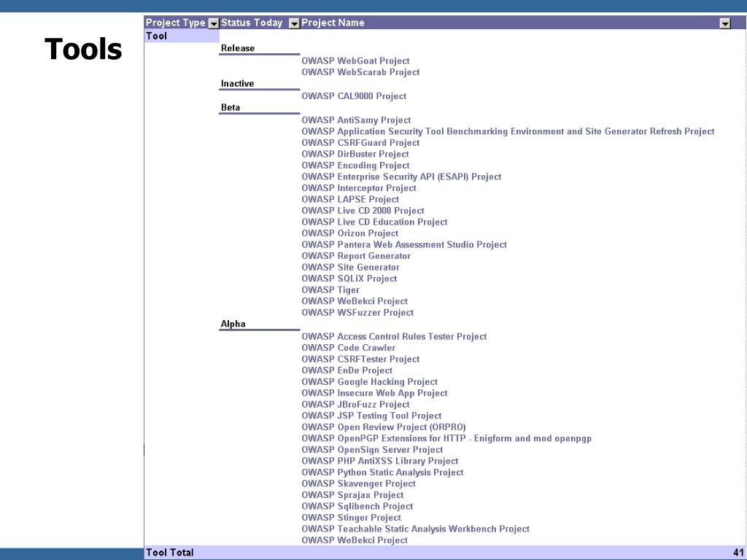Click OWASP CSRFTester Project
Screen dimensions: 747x560
pos(360,359)
